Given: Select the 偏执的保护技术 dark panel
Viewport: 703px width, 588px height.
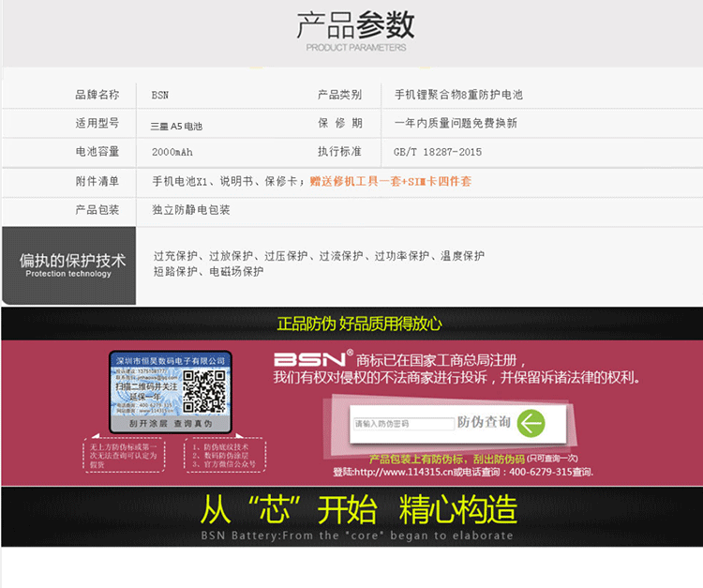Looking at the screenshot, I should (x=68, y=265).
